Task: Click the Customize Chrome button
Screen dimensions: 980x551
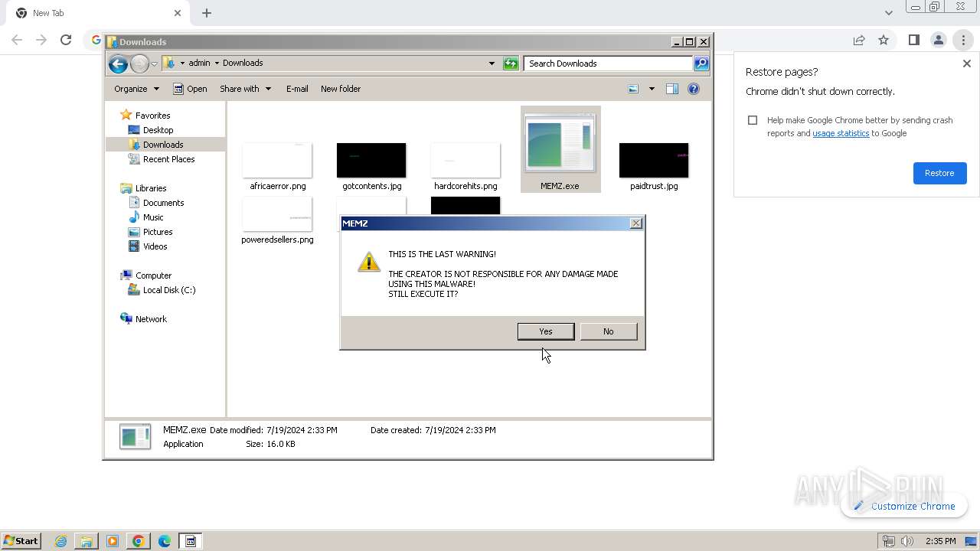Action: tap(904, 506)
